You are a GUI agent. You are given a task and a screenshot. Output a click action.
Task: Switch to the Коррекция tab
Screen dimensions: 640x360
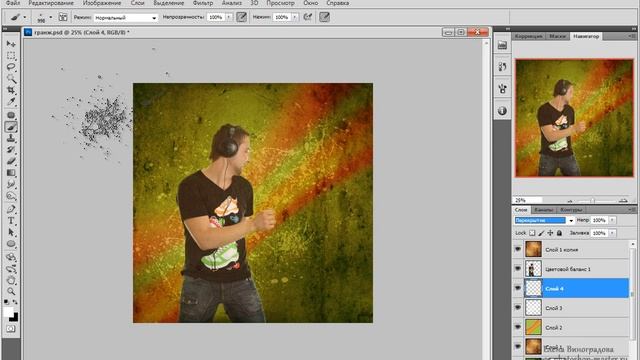click(x=529, y=36)
